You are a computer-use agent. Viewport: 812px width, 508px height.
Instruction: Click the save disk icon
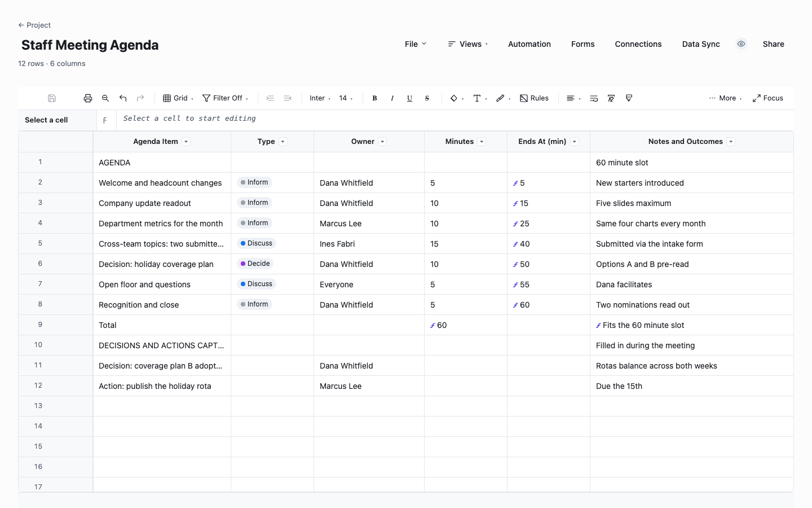[x=52, y=98]
